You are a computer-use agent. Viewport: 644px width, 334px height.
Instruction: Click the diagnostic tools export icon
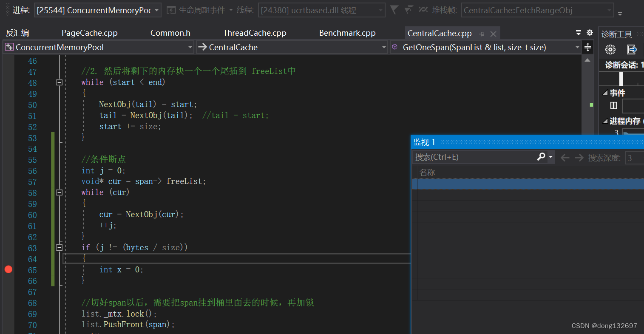pos(632,50)
